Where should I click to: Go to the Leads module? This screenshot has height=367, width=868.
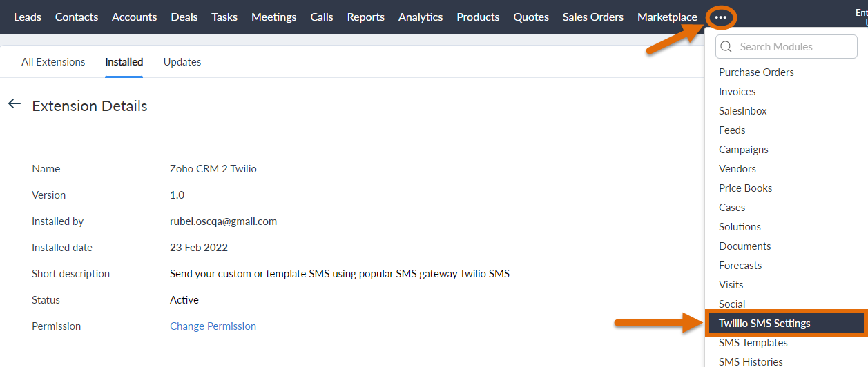tap(28, 17)
